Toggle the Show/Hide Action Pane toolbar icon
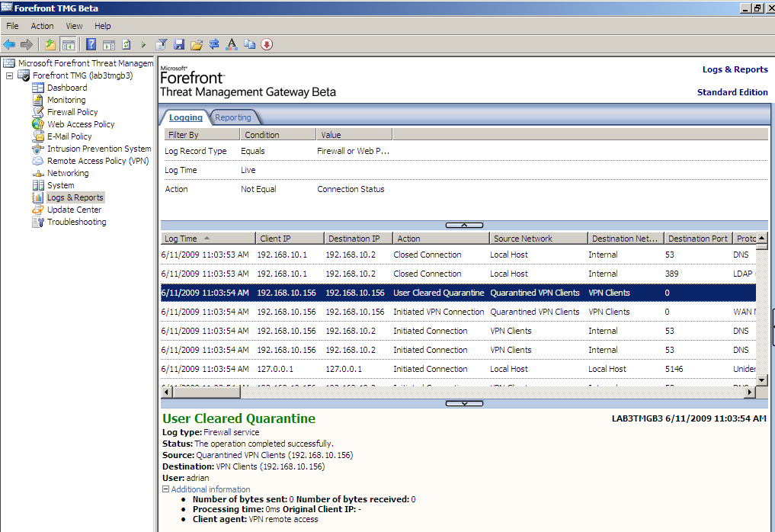Image resolution: width=775 pixels, height=532 pixels. (109, 44)
